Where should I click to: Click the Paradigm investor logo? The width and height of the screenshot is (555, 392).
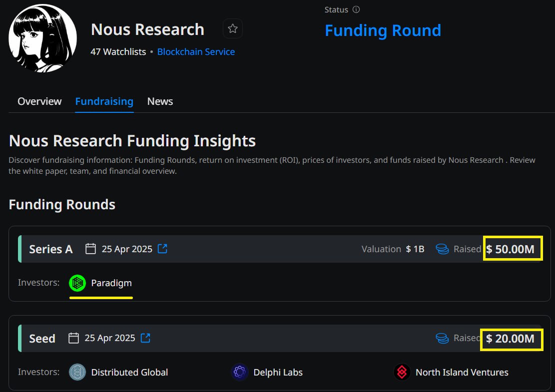click(x=77, y=283)
